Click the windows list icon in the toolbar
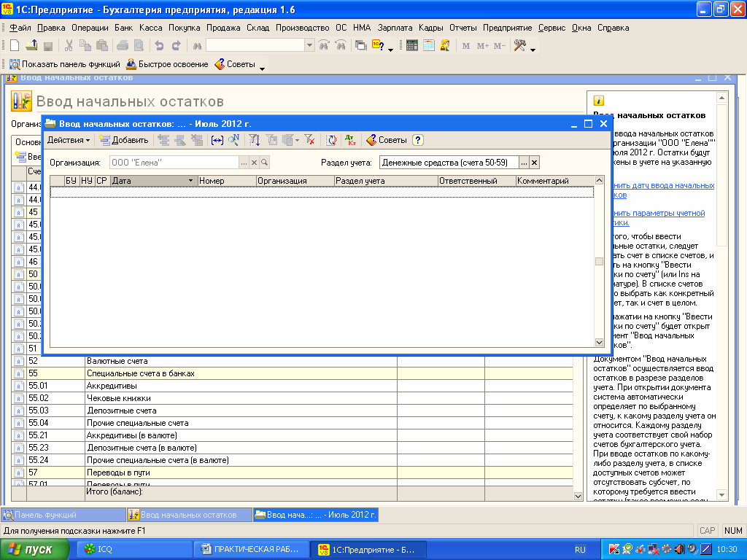Screen dimensions: 747x560 pyautogui.click(x=361, y=46)
